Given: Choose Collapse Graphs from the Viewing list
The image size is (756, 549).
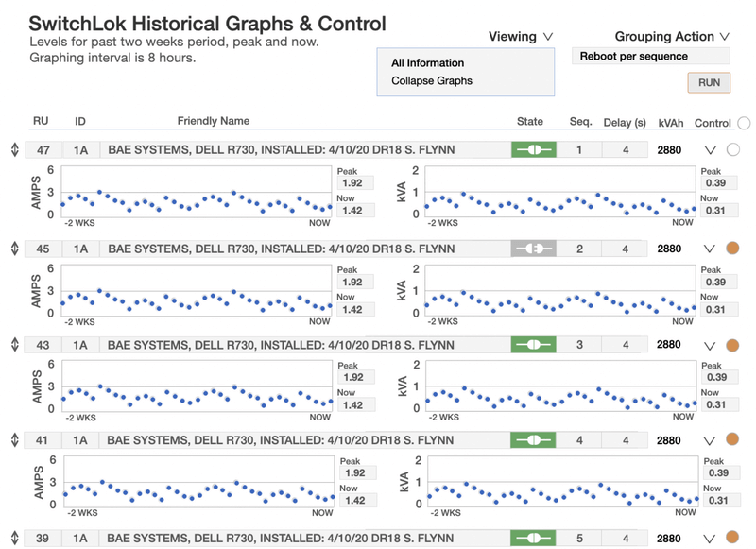Looking at the screenshot, I should 431,81.
